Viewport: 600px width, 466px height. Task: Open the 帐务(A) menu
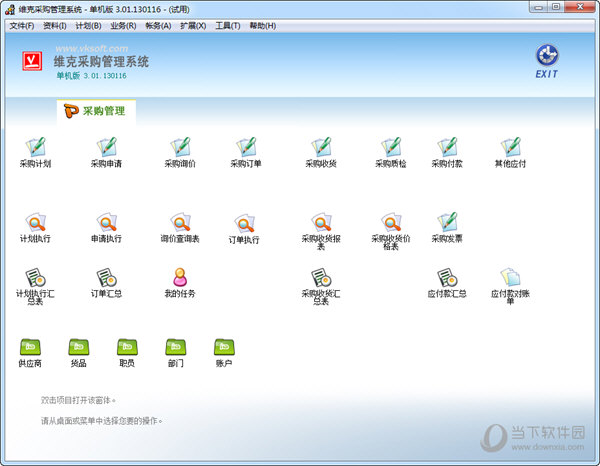[158, 26]
